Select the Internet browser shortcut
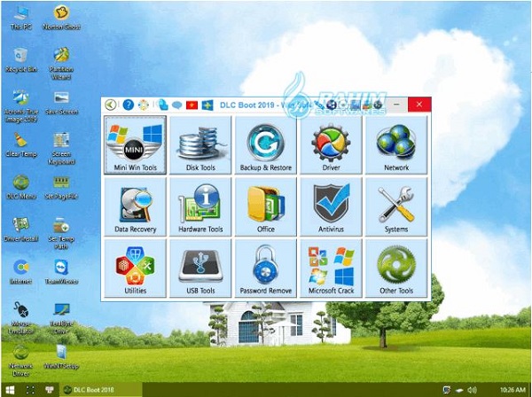The image size is (532, 397). (21, 272)
